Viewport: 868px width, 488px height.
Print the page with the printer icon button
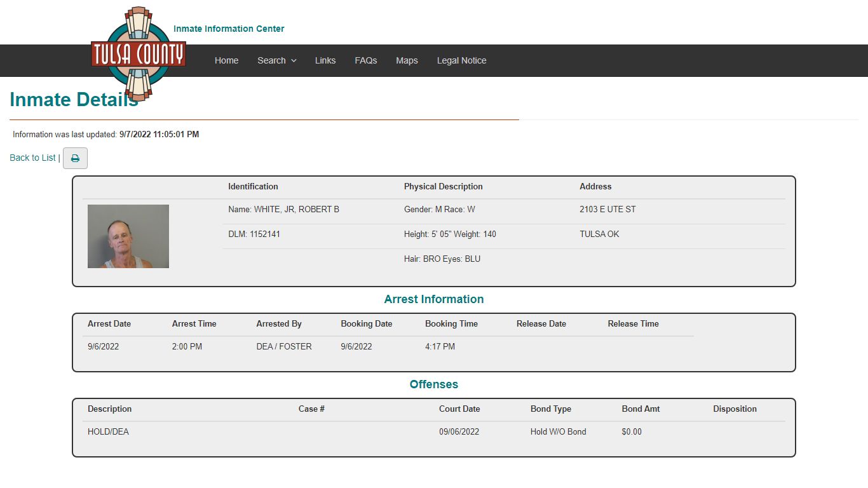click(x=75, y=158)
